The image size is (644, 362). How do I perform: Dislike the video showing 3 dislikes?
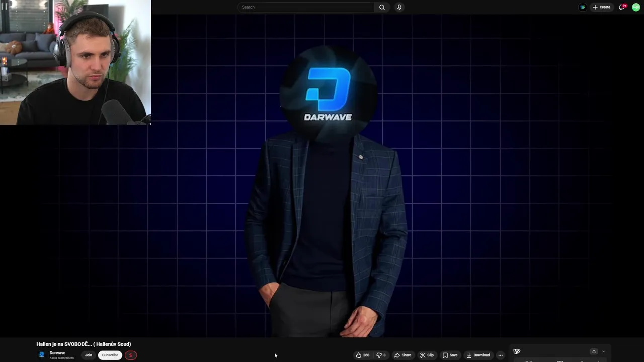coord(381,355)
